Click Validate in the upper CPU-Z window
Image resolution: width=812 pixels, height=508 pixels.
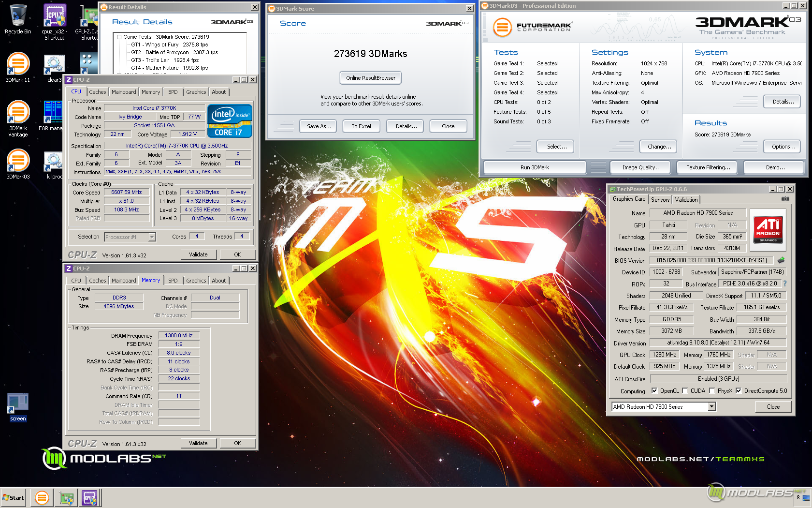click(x=198, y=254)
